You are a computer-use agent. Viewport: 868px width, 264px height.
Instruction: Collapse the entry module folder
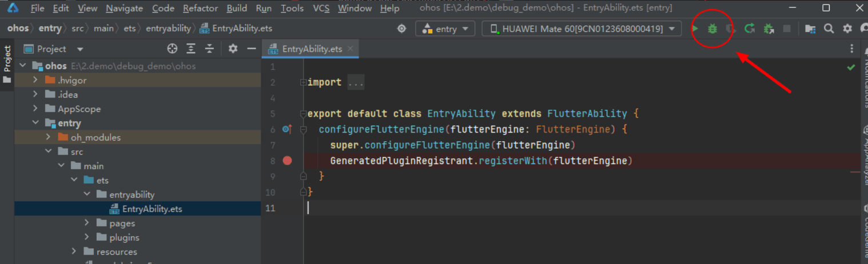pos(35,123)
